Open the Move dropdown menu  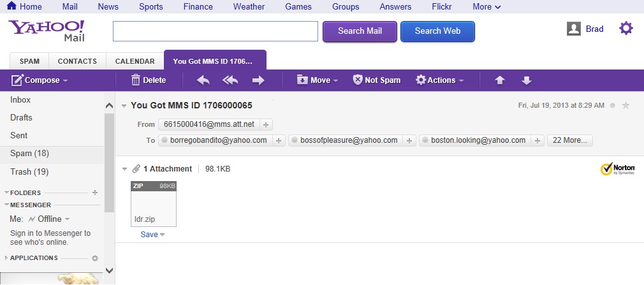318,80
